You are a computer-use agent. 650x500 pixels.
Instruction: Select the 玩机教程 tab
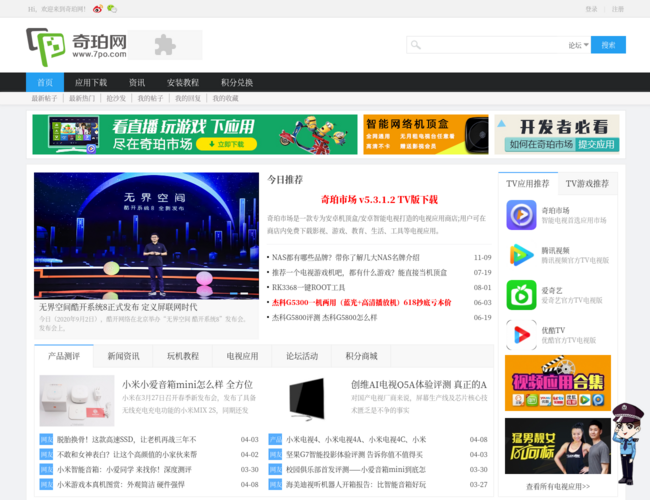click(x=183, y=356)
